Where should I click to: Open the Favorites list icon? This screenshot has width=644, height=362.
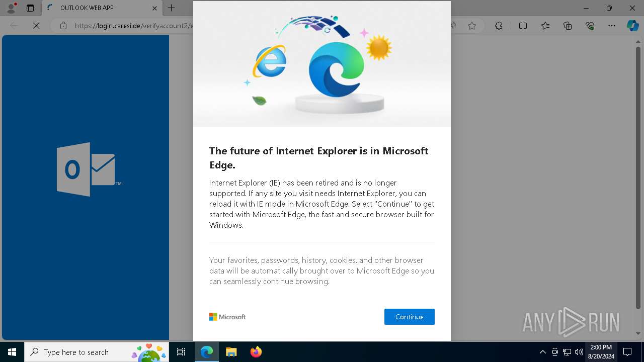pyautogui.click(x=545, y=26)
